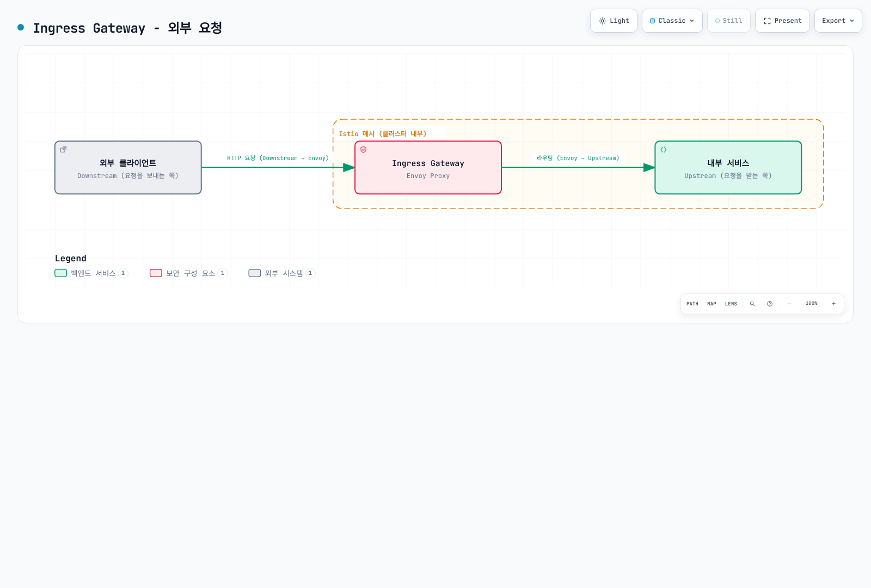Zoom out with the minus icon

coord(789,304)
